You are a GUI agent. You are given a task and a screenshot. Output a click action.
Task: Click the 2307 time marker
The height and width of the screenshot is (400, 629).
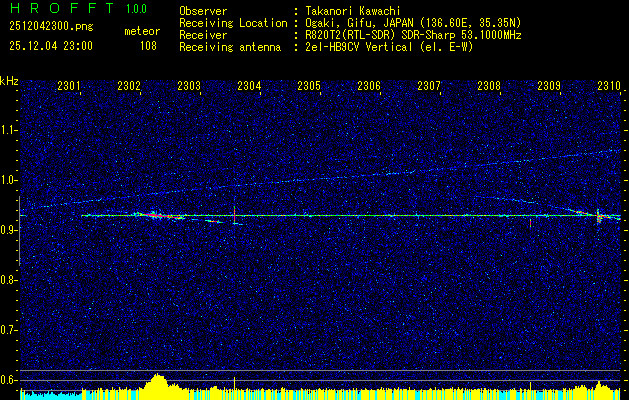pyautogui.click(x=429, y=86)
